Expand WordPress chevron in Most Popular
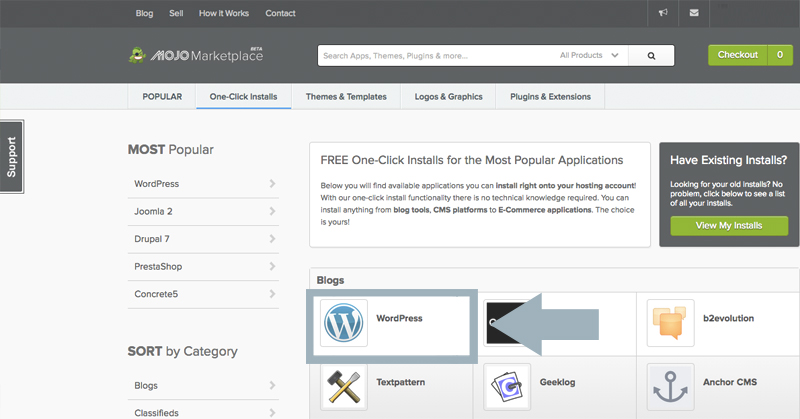Screen dimensions: 800x419 click(272, 183)
